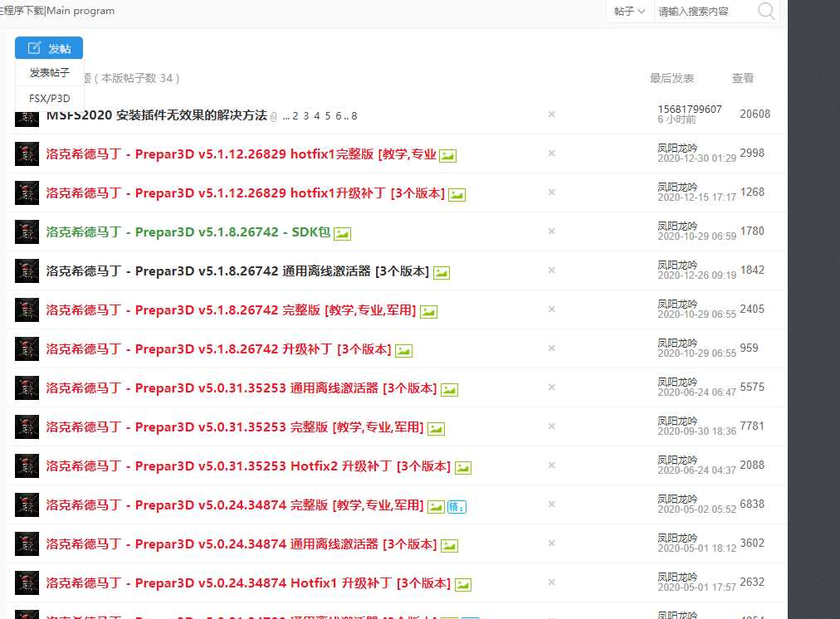This screenshot has width=840, height=619.
Task: Click avatar of the SDK包 thread
Action: [27, 232]
